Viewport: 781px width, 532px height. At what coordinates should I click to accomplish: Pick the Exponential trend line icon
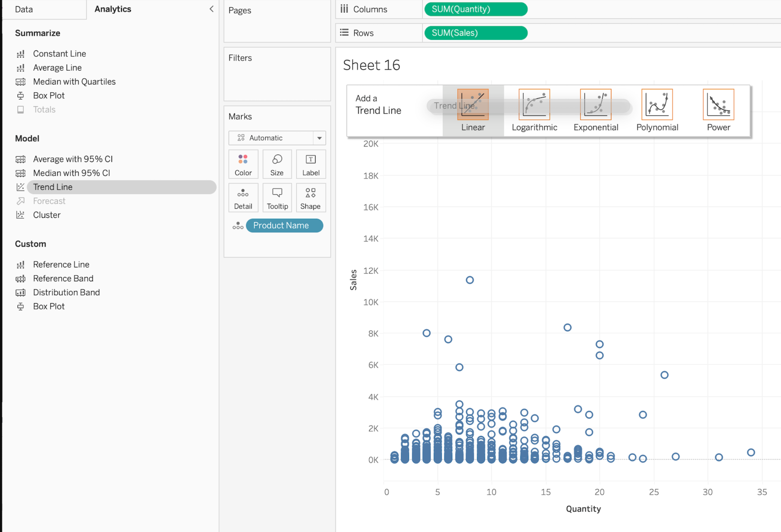(595, 105)
